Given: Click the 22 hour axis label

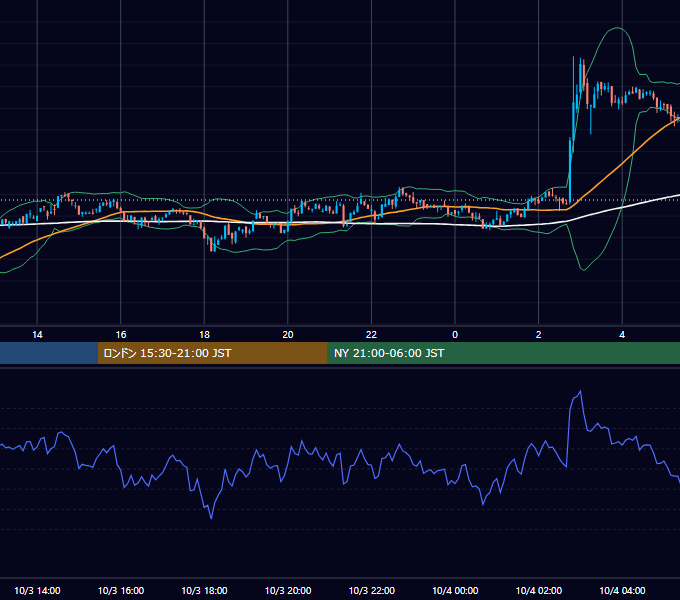Looking at the screenshot, I should tap(371, 335).
